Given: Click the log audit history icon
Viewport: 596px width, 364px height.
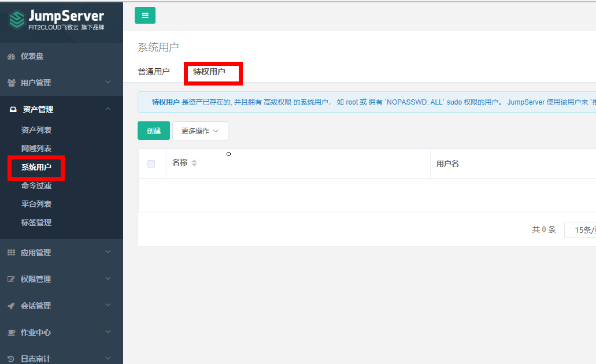Looking at the screenshot, I should pyautogui.click(x=12, y=359).
